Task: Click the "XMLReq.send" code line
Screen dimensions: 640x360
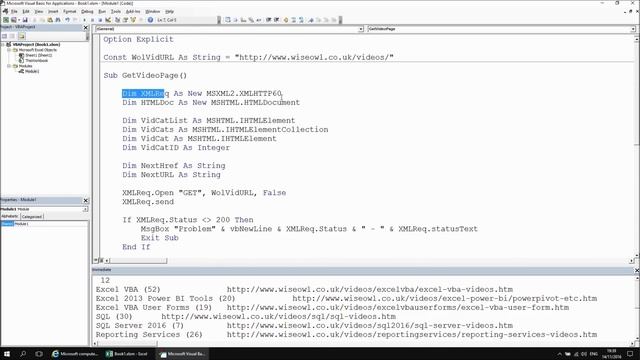Action: point(148,202)
